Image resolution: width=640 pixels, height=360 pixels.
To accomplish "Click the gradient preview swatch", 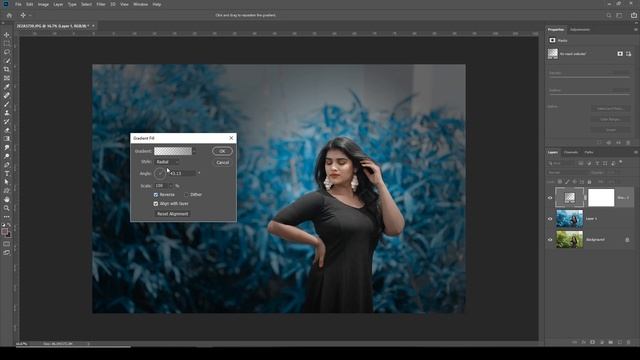I will [173, 151].
